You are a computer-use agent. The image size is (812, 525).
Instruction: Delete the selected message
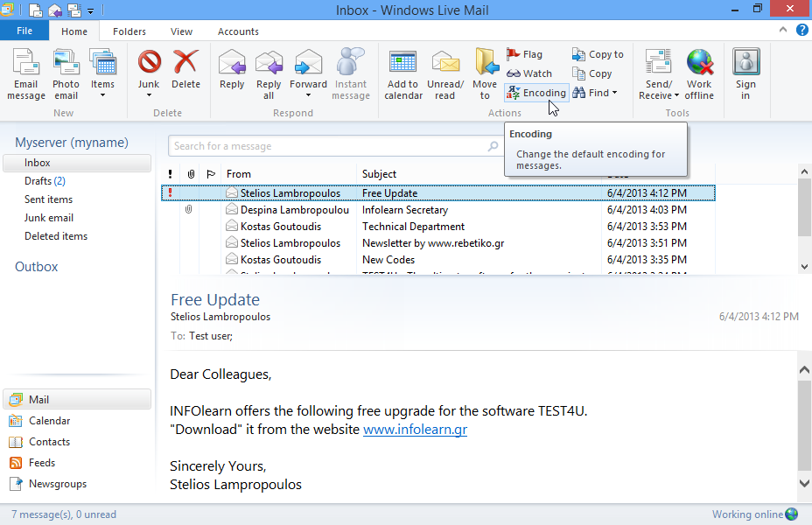tap(185, 69)
